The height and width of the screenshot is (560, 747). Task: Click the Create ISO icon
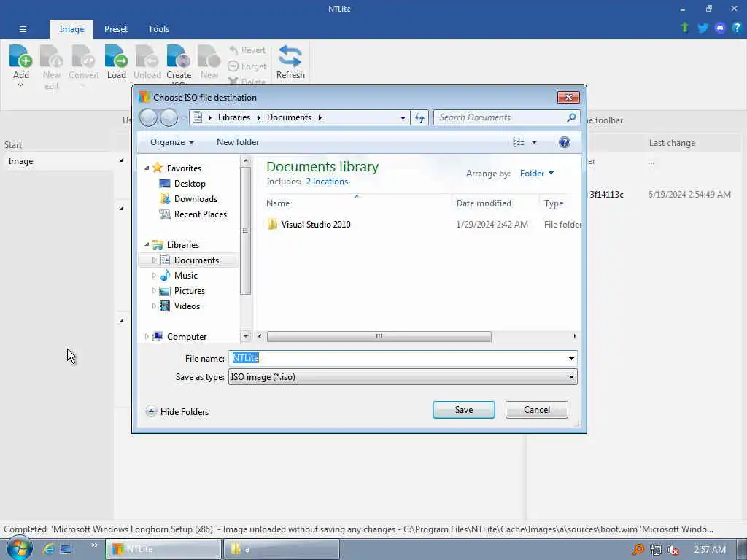(x=179, y=56)
